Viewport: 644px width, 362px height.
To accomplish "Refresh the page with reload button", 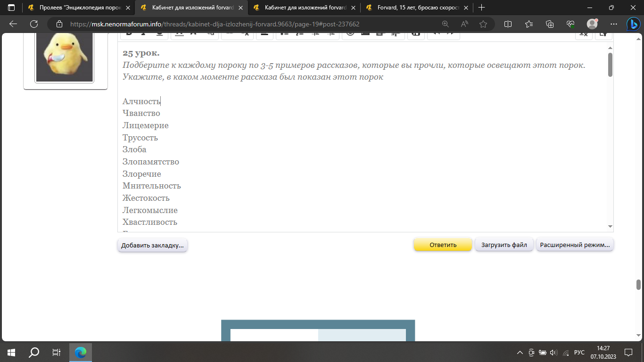I will [34, 24].
